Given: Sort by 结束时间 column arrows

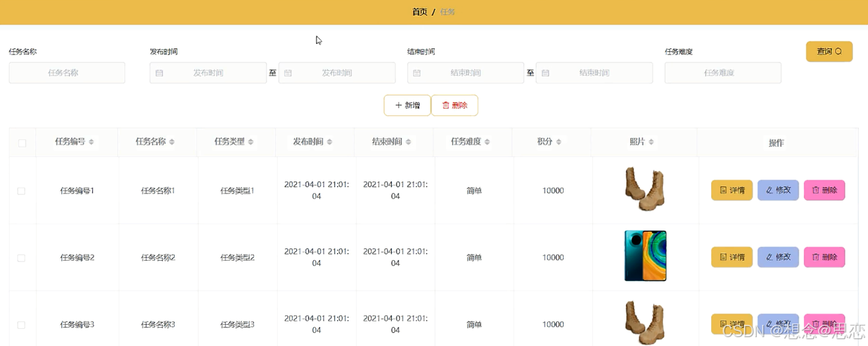Looking at the screenshot, I should click(x=408, y=142).
